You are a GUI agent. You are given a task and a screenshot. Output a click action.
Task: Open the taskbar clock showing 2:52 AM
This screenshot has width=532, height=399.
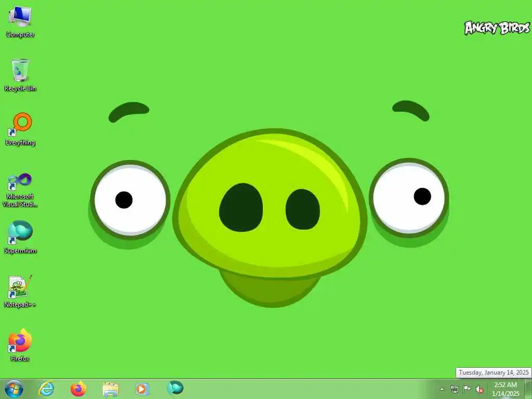(506, 389)
